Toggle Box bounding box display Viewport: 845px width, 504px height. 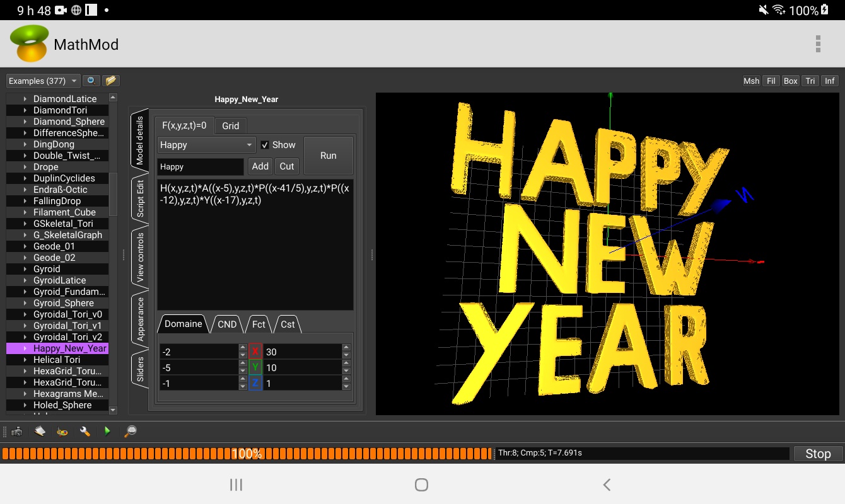pyautogui.click(x=791, y=81)
